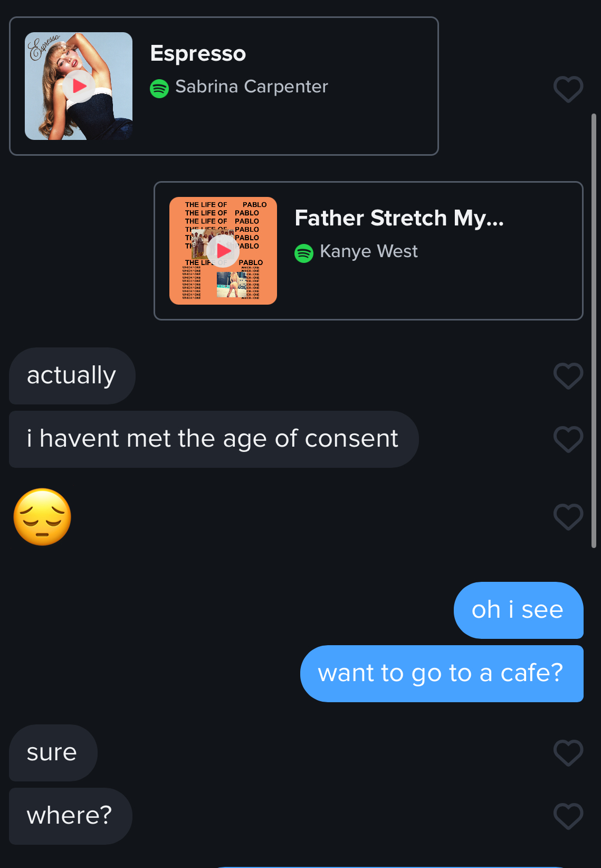Like the "sure" message
The width and height of the screenshot is (601, 868).
pos(568,752)
